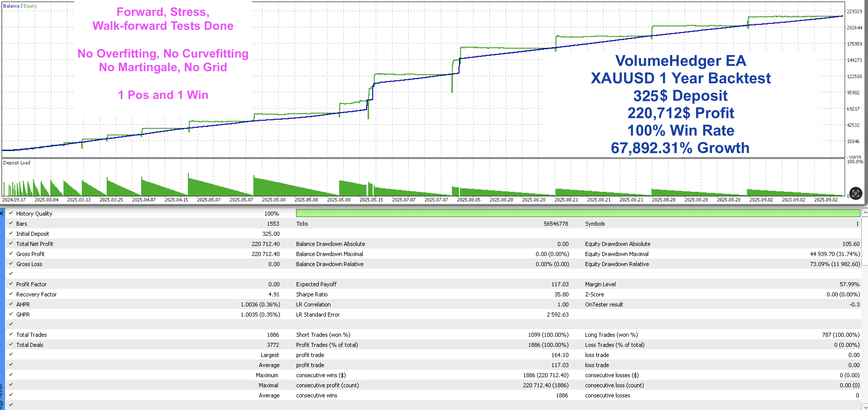Toggle the check mark on Total Deals row

[x=11, y=344]
